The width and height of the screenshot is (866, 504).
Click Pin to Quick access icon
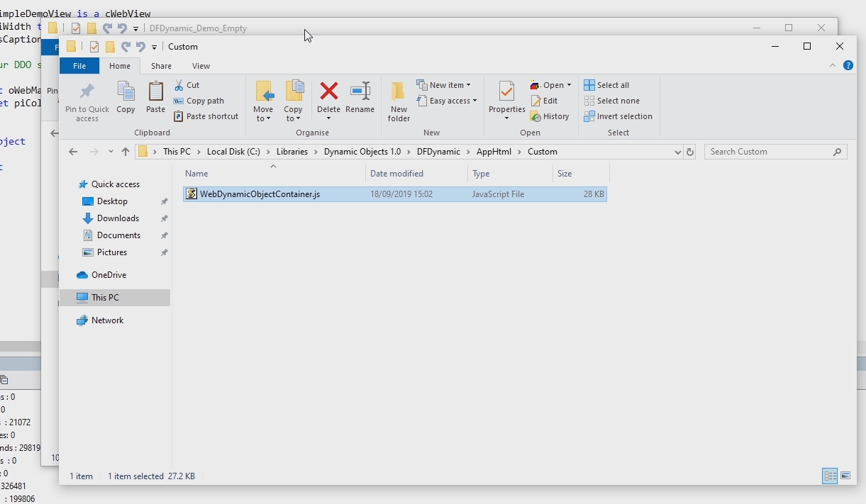(x=87, y=101)
